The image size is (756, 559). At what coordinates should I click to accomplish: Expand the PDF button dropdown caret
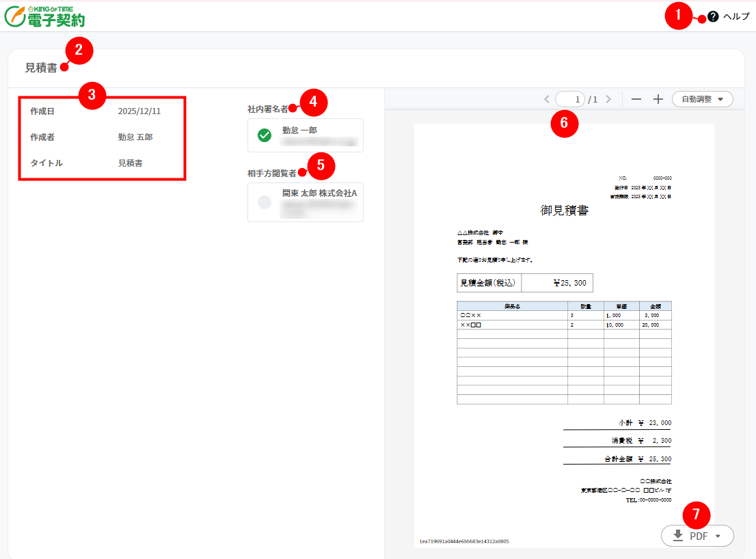[x=718, y=536]
